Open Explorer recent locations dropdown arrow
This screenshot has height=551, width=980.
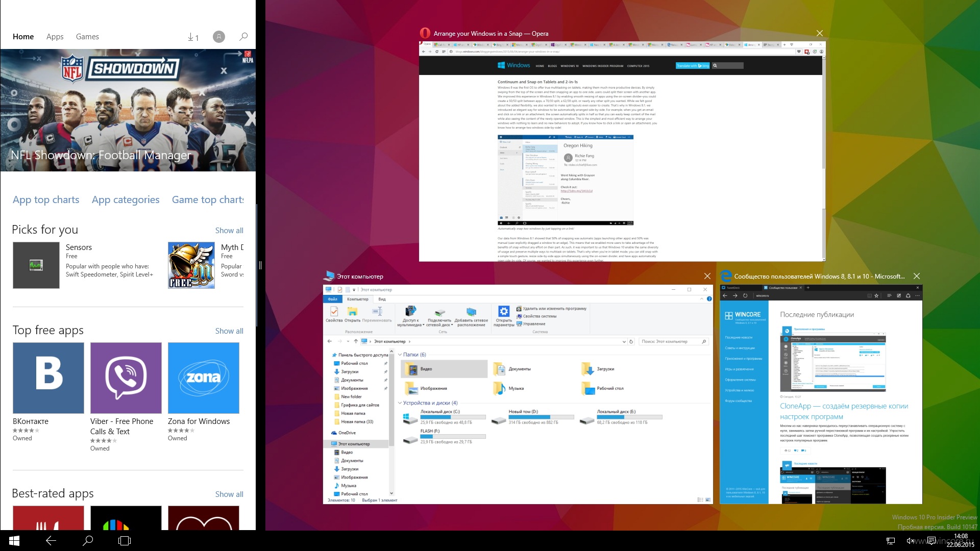[x=348, y=341]
